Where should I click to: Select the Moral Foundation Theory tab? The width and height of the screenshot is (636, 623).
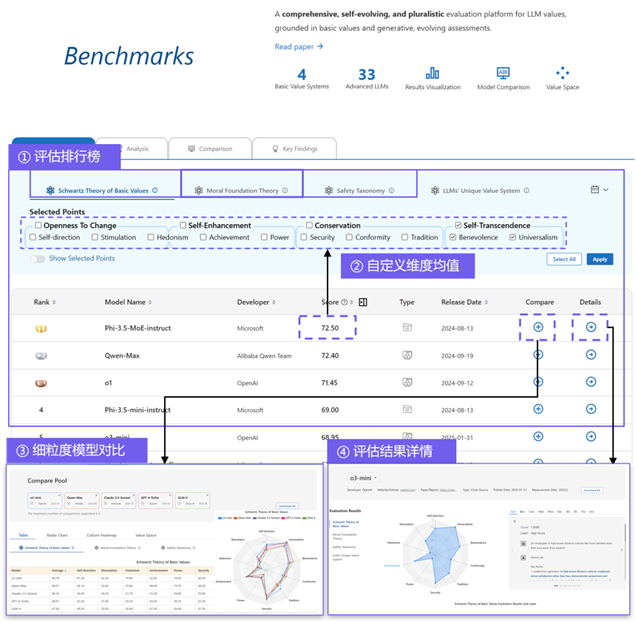pyautogui.click(x=242, y=190)
